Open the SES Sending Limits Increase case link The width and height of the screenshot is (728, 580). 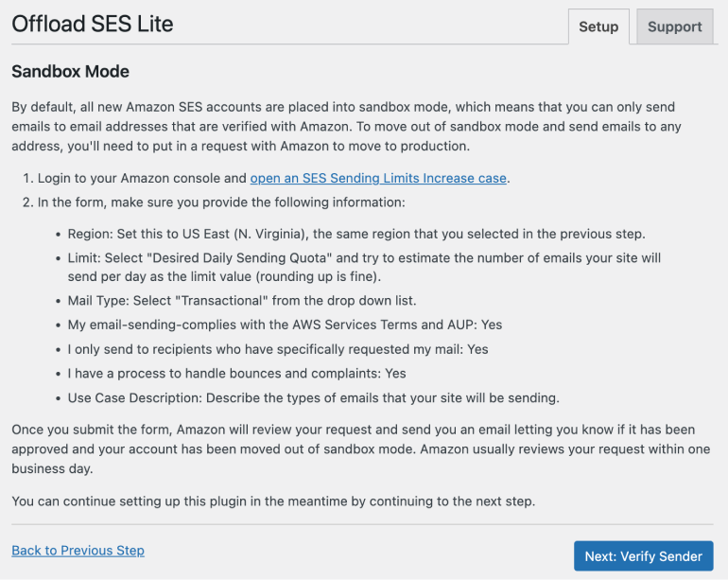tap(378, 178)
